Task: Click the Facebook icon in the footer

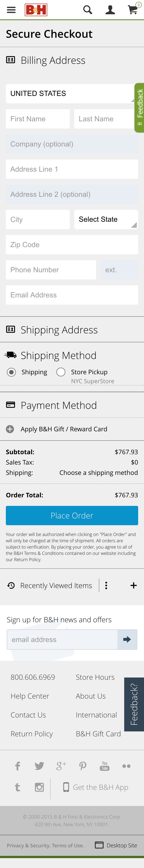Action: coord(17,766)
